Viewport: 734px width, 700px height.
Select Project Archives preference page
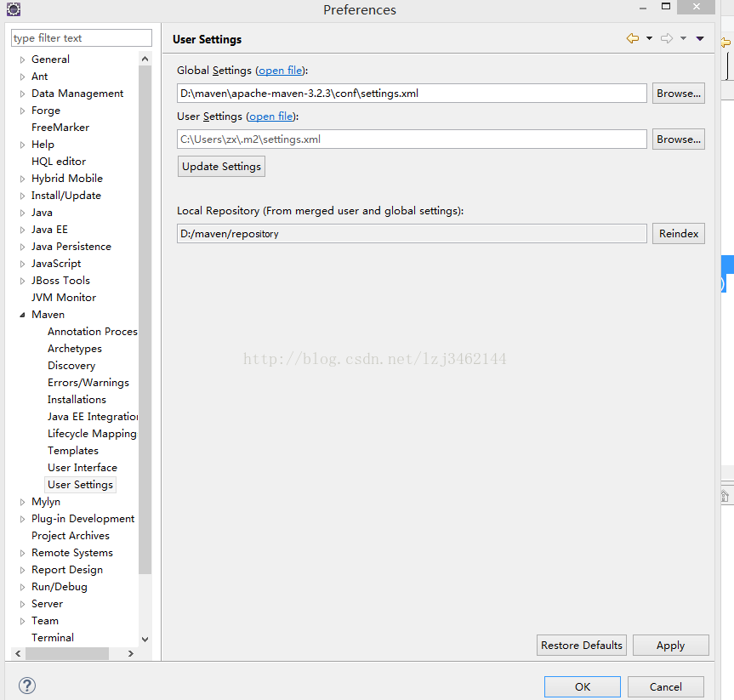[x=71, y=536]
